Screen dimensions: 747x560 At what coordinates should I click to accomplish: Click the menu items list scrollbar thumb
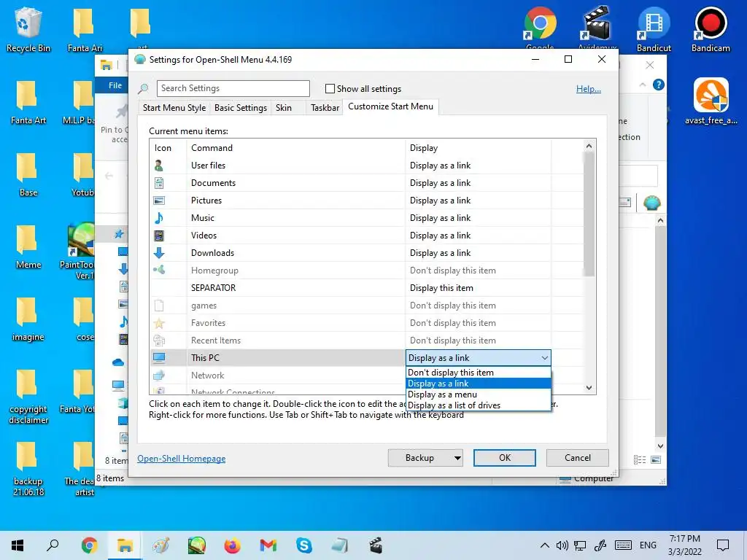(x=589, y=214)
